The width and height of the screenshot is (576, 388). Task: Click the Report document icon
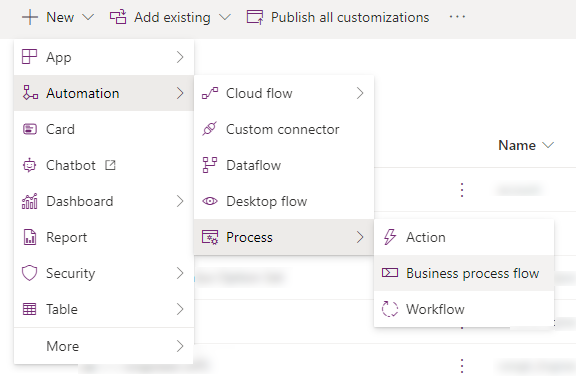(30, 237)
